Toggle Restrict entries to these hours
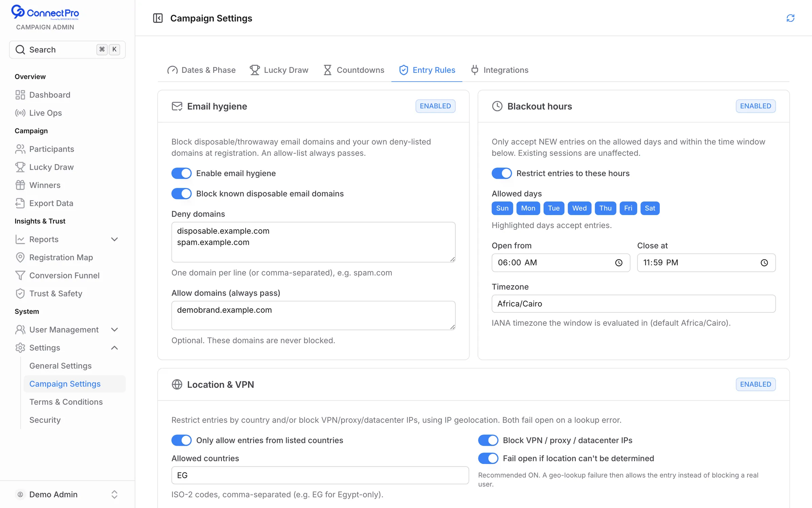The width and height of the screenshot is (812, 508). coord(501,173)
